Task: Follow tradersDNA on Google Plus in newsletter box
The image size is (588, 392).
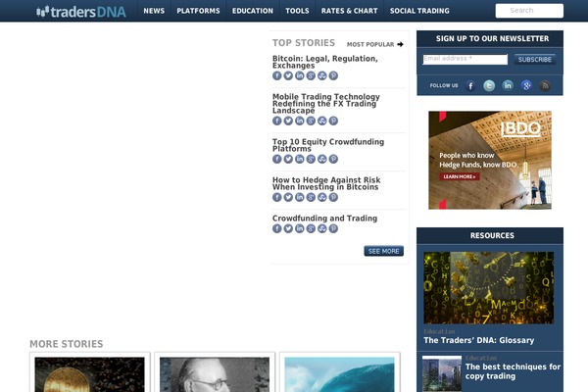Action: coord(526,86)
